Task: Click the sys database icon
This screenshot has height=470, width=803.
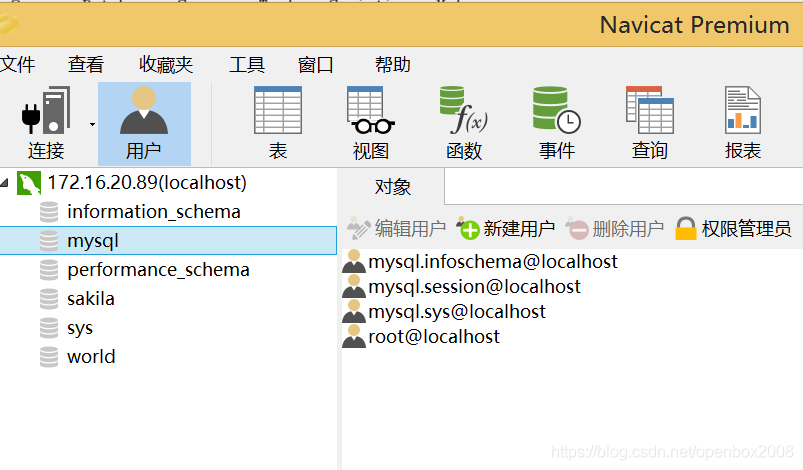Action: click(x=49, y=328)
